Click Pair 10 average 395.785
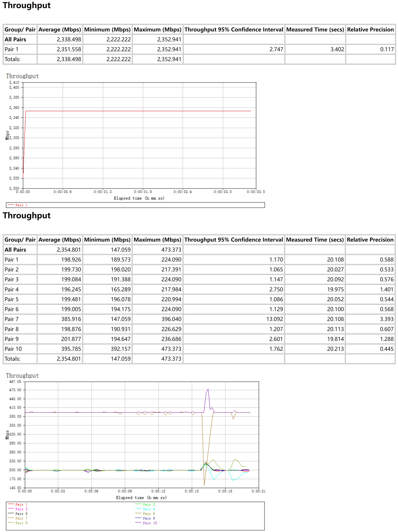The image size is (398, 532). 71,349
